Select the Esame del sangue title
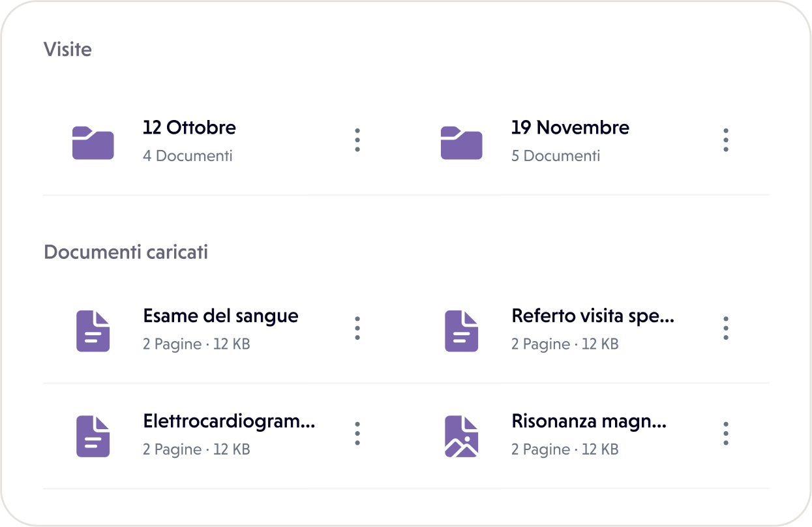Image resolution: width=812 pixels, height=527 pixels. [x=220, y=316]
